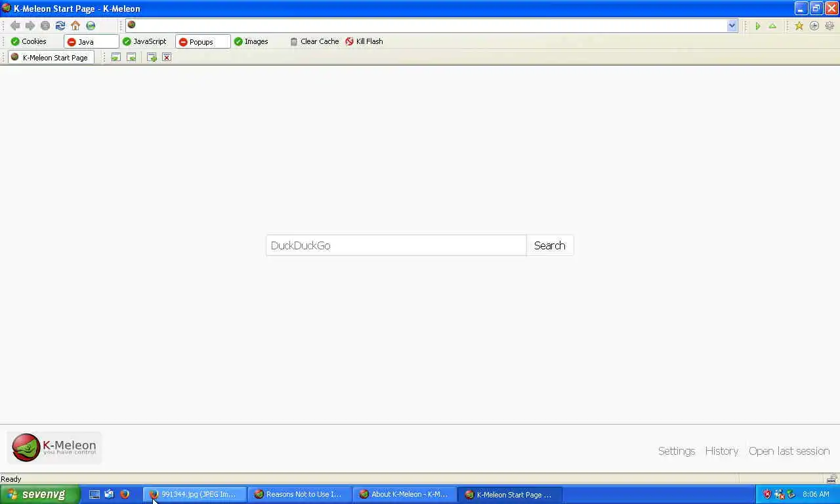This screenshot has height=504, width=840.
Task: Click the K-Meleon logo at page bottom
Action: tap(54, 448)
